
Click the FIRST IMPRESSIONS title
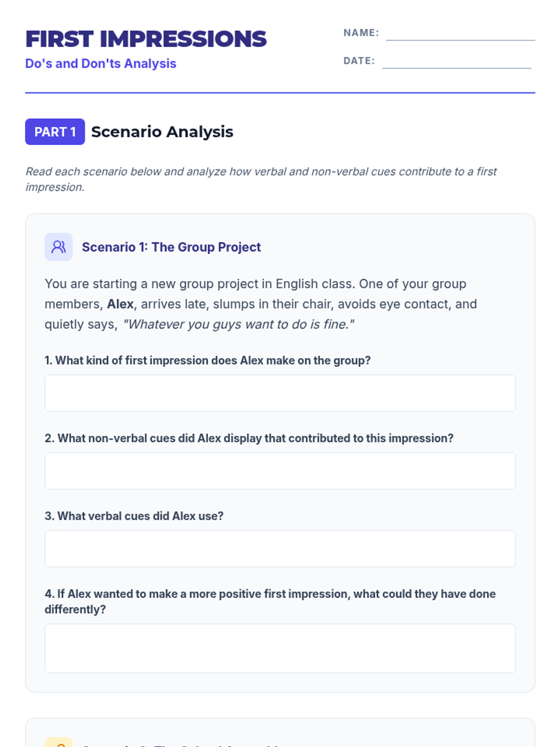click(x=146, y=39)
